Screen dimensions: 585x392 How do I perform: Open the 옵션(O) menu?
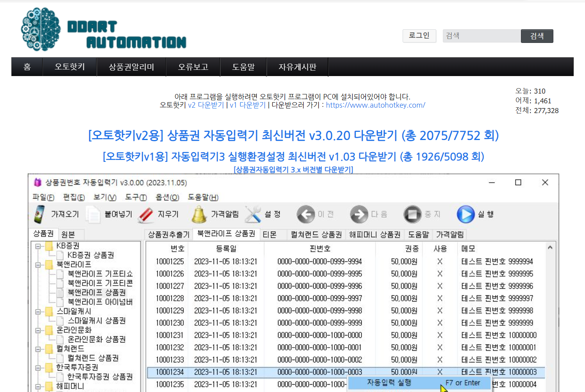coord(167,197)
